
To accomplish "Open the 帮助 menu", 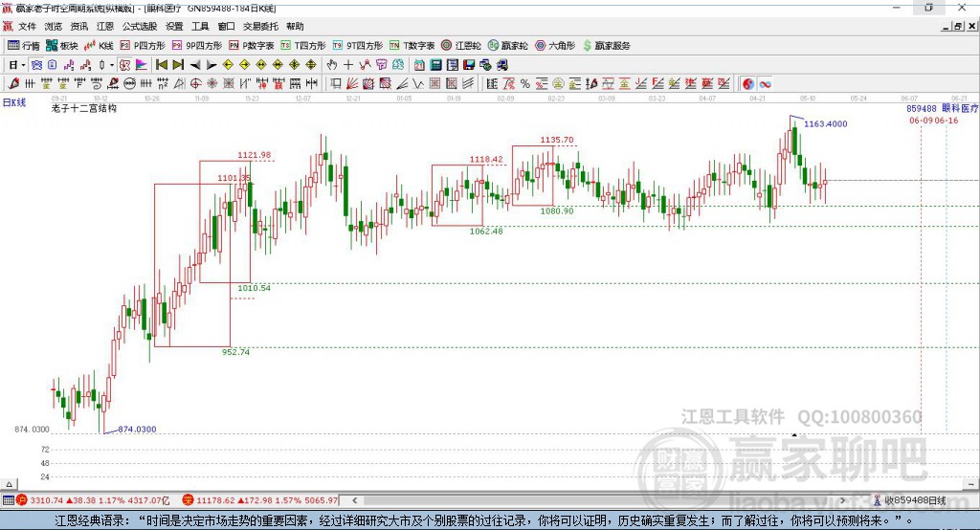I will coord(295,26).
